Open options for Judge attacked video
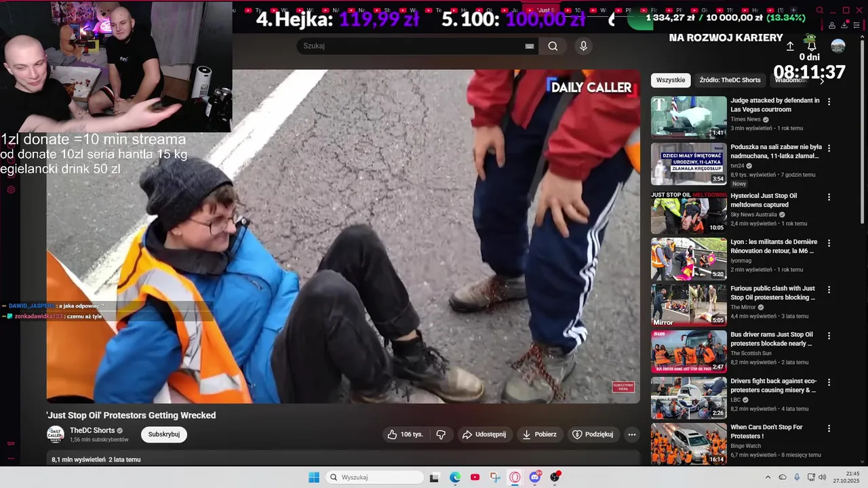The height and width of the screenshot is (488, 868). (x=829, y=102)
